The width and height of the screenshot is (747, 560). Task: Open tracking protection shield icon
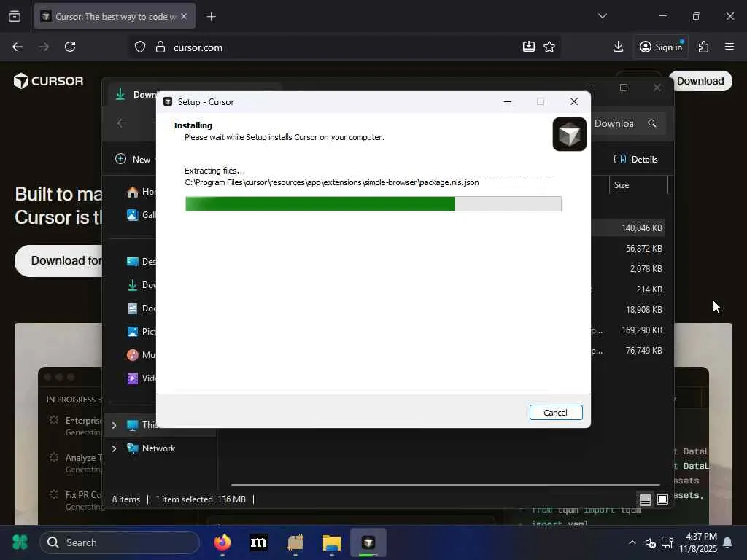pyautogui.click(x=139, y=47)
